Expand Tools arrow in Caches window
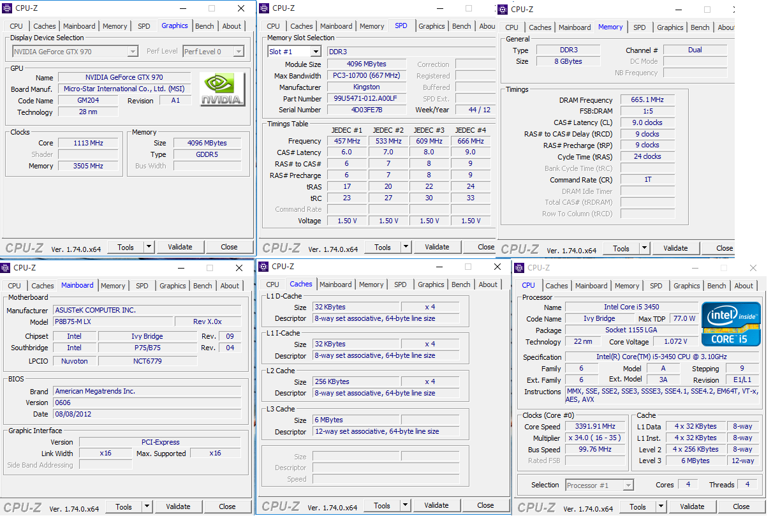 click(x=405, y=505)
